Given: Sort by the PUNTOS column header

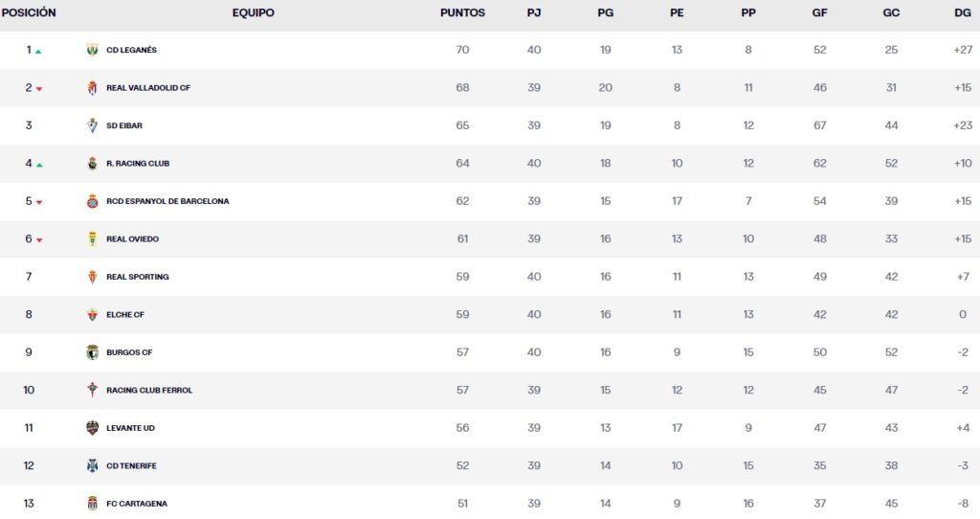Looking at the screenshot, I should [462, 13].
